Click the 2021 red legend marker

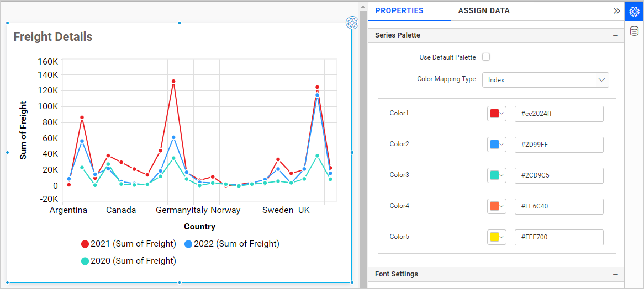point(85,244)
